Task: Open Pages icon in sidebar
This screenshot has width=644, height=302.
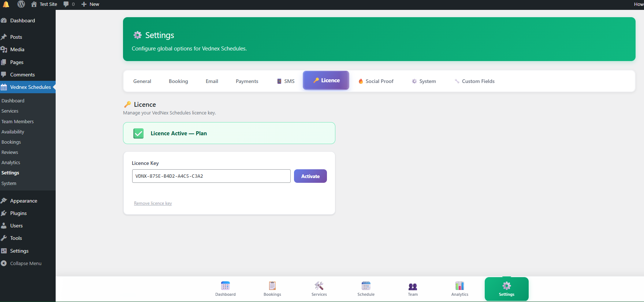Action: coord(4,62)
